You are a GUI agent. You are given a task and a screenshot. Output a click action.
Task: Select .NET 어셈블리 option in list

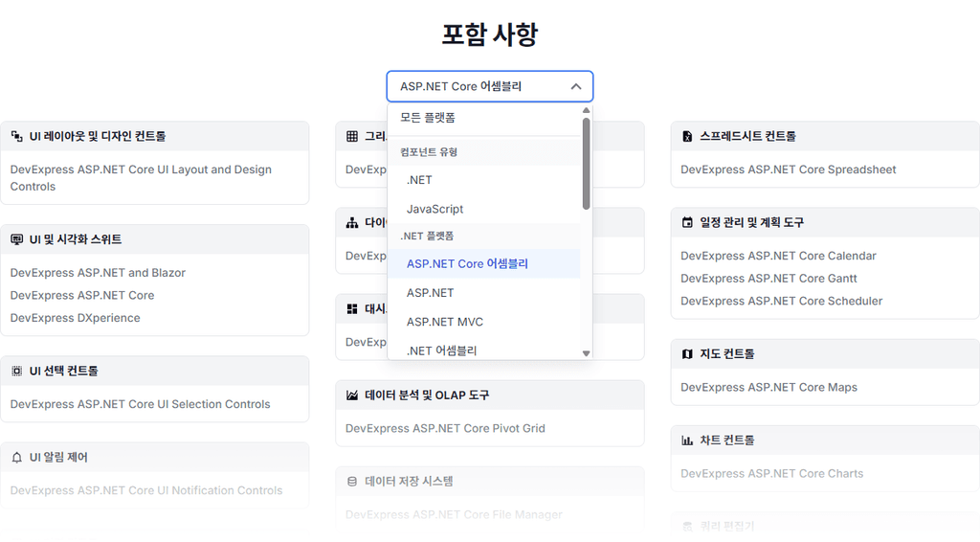pos(483,350)
